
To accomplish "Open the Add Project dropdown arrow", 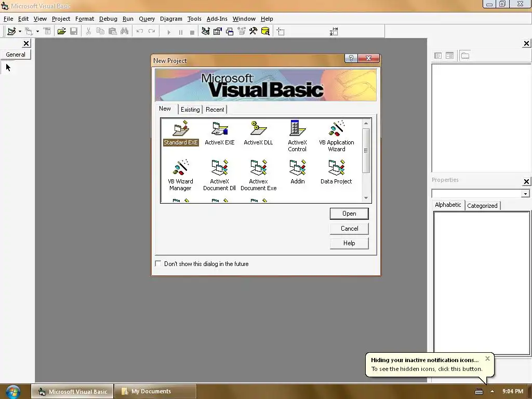I will click(20, 32).
